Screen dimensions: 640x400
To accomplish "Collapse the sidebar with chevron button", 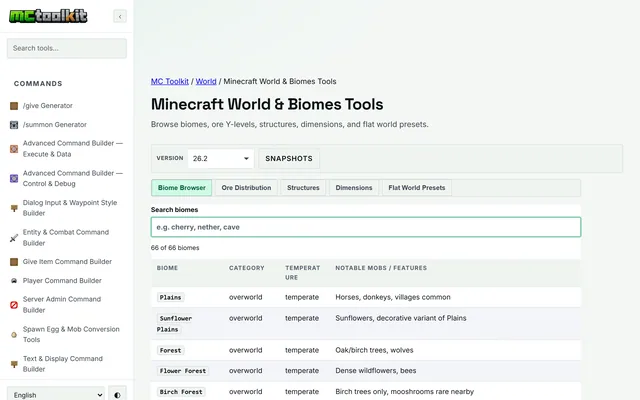I will (120, 16).
